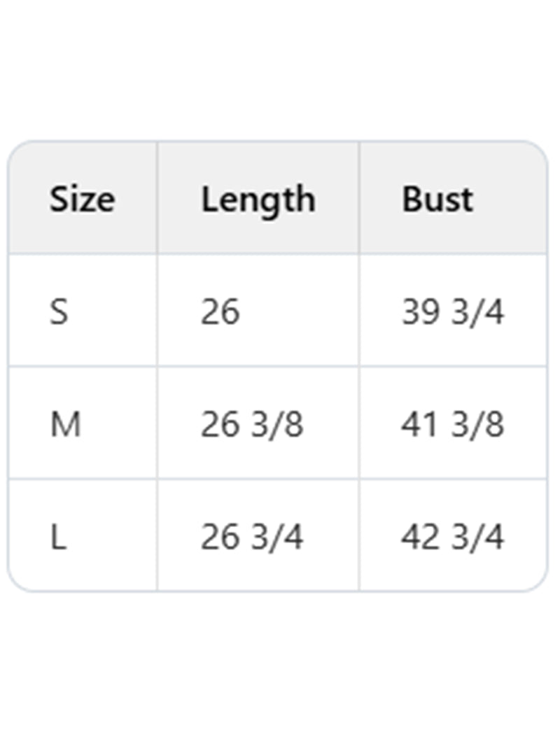Select length value 26 3/8

click(251, 424)
